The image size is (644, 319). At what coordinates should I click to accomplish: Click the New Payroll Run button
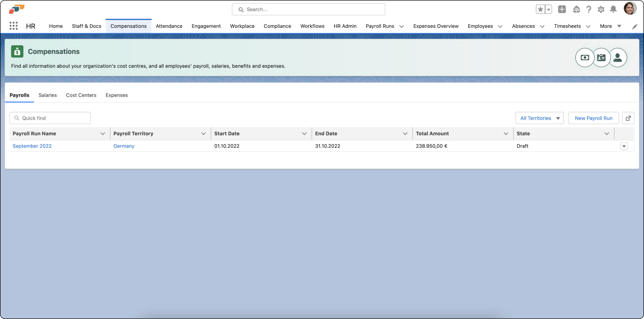(x=593, y=118)
